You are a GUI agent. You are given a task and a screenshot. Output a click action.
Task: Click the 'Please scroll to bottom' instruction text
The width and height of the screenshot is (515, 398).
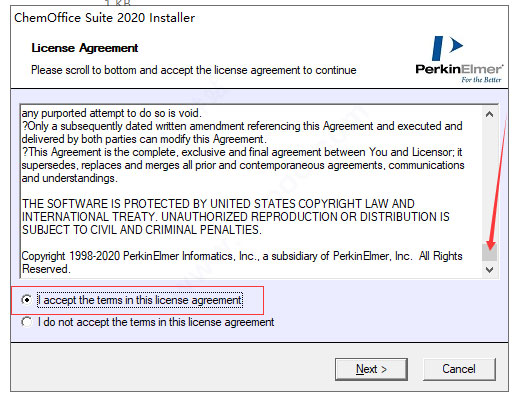[x=194, y=70]
